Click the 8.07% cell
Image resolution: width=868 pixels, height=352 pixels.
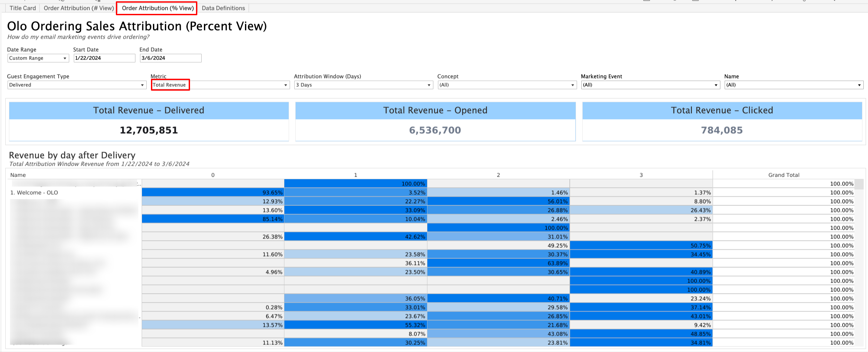click(356, 334)
